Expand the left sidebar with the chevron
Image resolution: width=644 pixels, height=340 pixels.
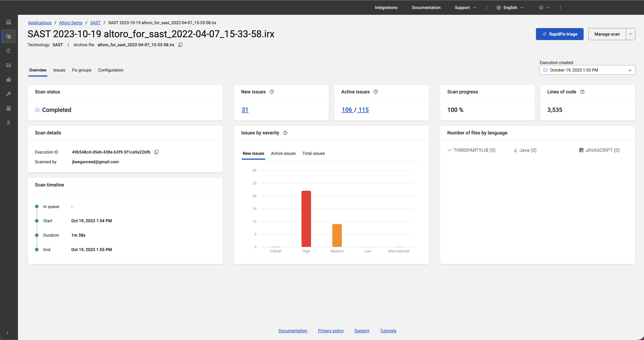pos(7,333)
